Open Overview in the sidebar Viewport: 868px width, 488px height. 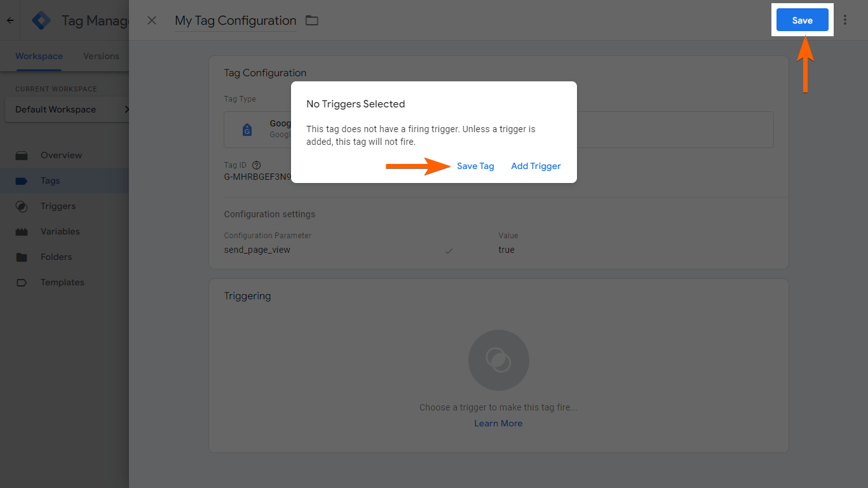click(x=61, y=155)
